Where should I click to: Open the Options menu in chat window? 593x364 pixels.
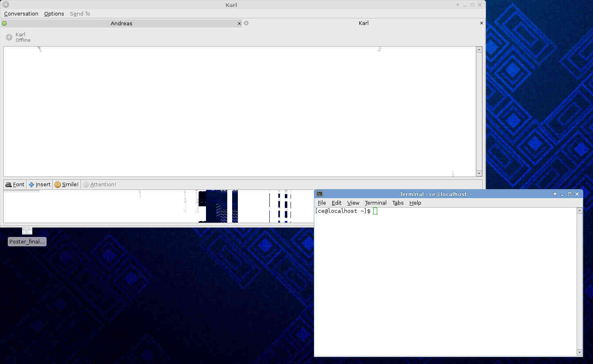click(x=54, y=14)
